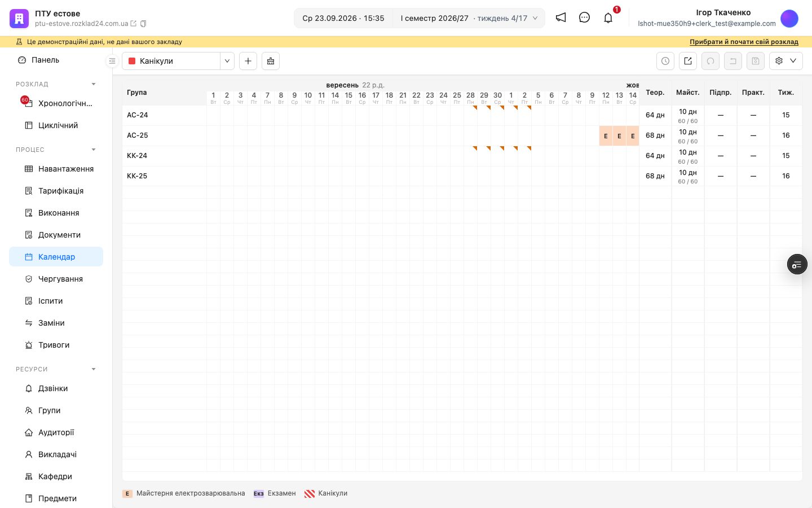The image size is (812, 508).
Task: Open the site link in a new tab icon
Action: click(x=134, y=24)
